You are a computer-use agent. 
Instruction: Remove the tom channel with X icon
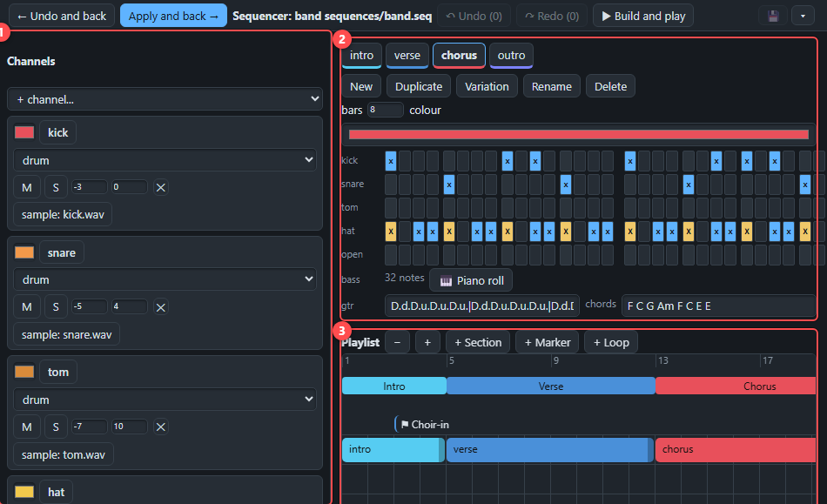pyautogui.click(x=161, y=427)
